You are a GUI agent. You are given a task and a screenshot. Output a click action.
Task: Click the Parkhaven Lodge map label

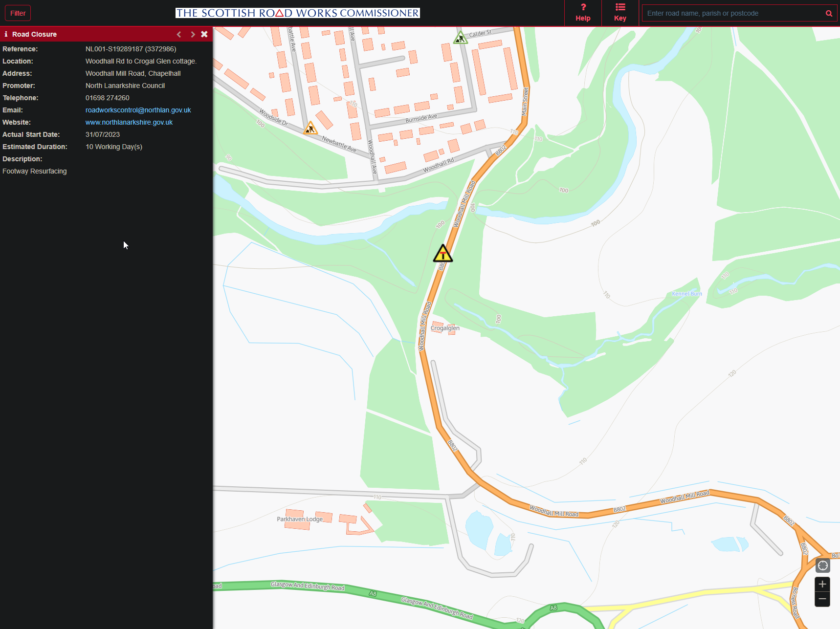click(x=300, y=519)
